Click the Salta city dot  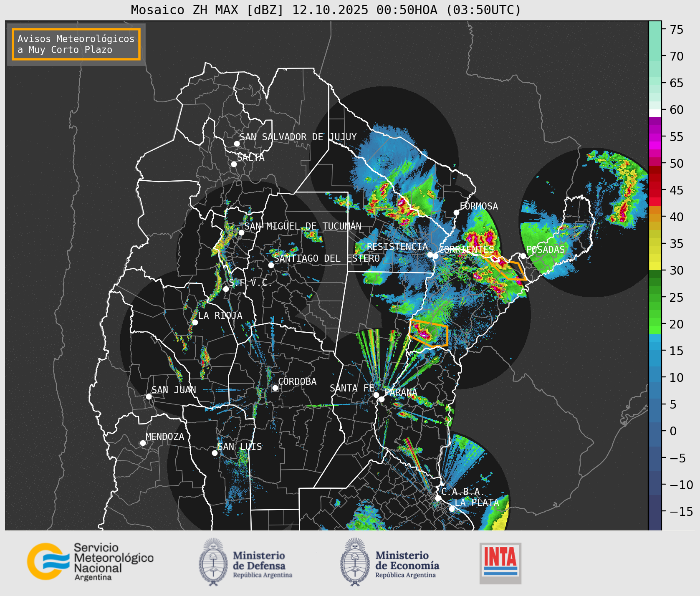coord(234,164)
